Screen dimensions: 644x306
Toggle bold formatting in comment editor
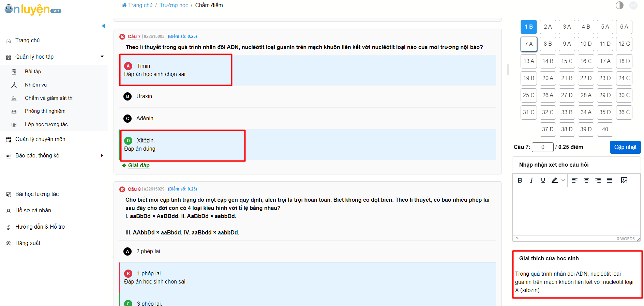pyautogui.click(x=520, y=180)
